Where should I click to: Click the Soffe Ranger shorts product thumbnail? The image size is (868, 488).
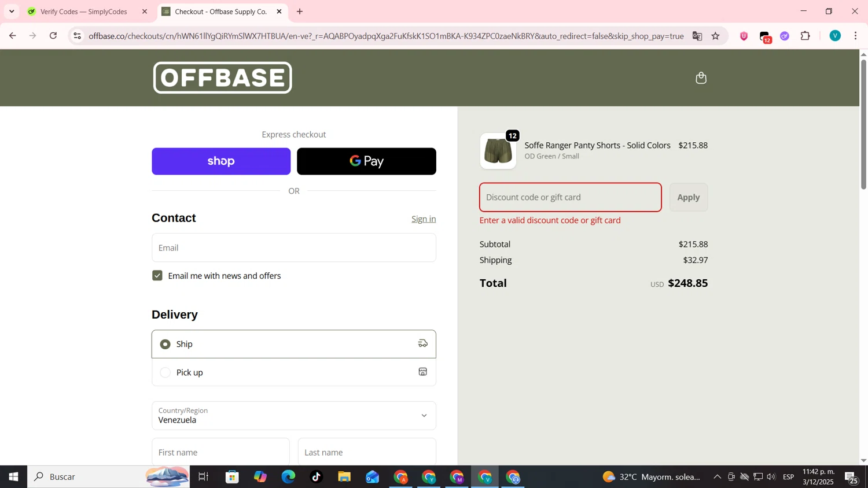coord(498,151)
